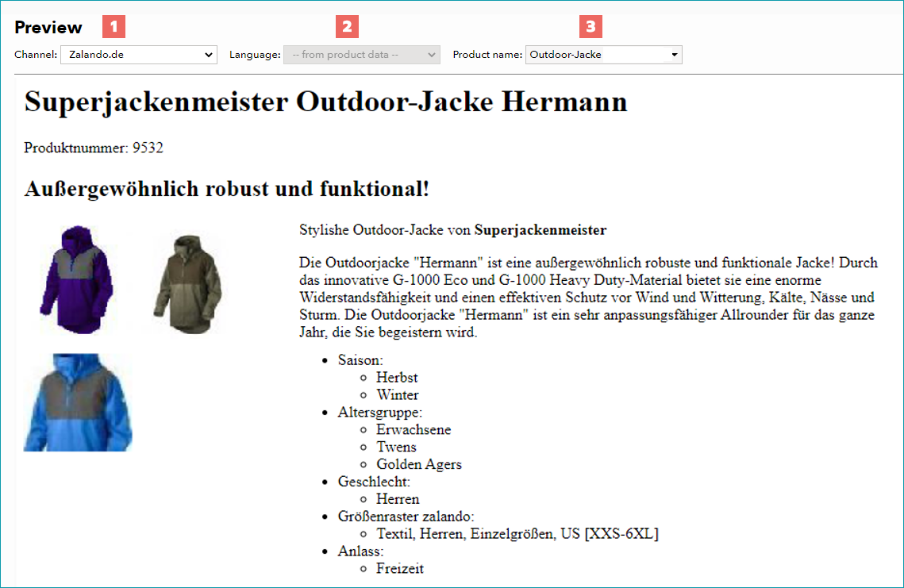904x588 pixels.
Task: Click the Herren entry under Geschlecht
Action: point(398,499)
